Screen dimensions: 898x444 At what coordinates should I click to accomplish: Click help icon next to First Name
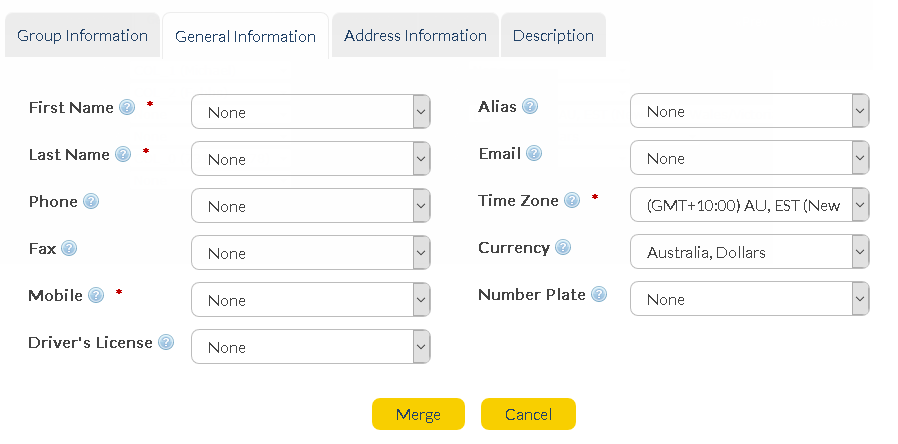click(127, 108)
